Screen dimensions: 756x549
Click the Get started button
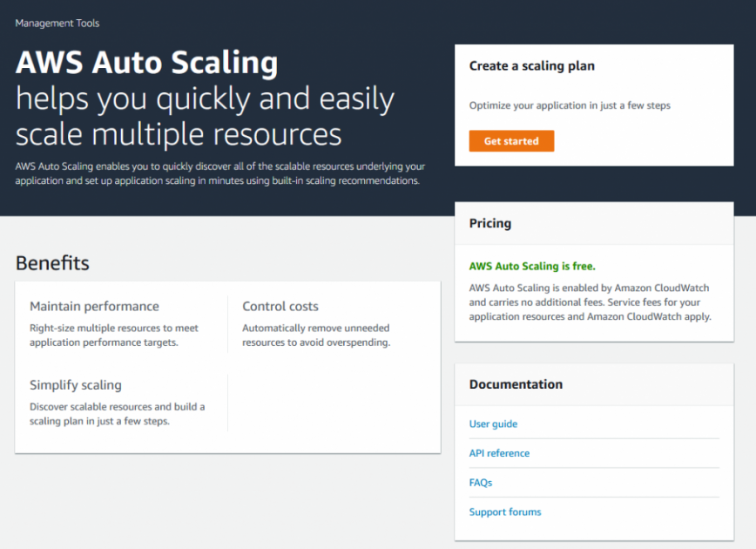point(511,140)
